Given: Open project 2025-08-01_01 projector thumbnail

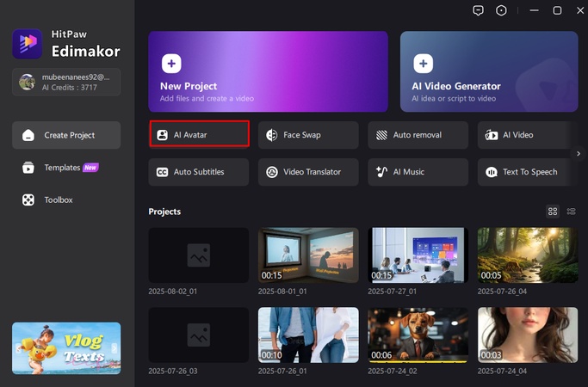Looking at the screenshot, I should 308,255.
